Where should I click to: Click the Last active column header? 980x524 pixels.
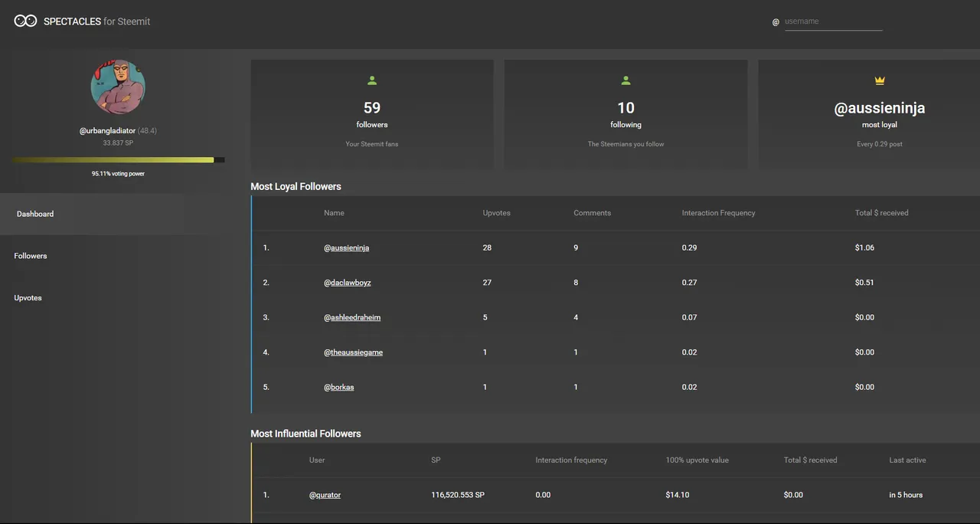coord(907,460)
